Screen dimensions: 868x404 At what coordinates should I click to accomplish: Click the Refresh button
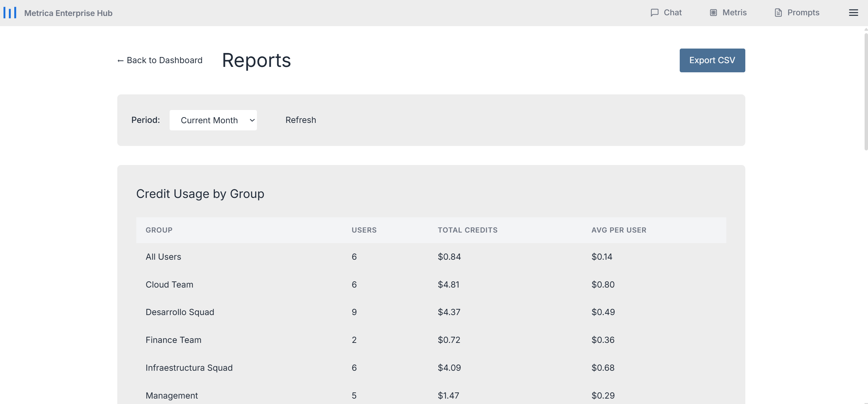[300, 120]
